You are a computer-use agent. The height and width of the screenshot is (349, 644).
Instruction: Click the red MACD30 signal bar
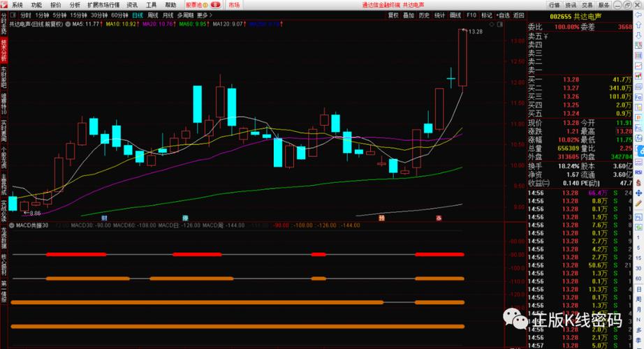76,255
